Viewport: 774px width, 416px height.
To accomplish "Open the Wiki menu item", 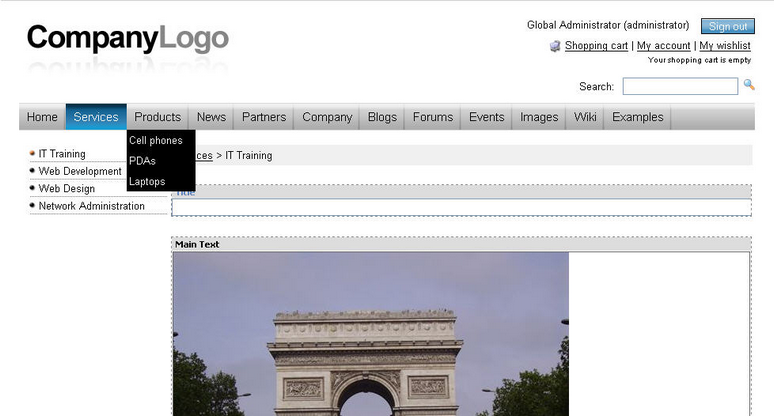I will click(585, 117).
